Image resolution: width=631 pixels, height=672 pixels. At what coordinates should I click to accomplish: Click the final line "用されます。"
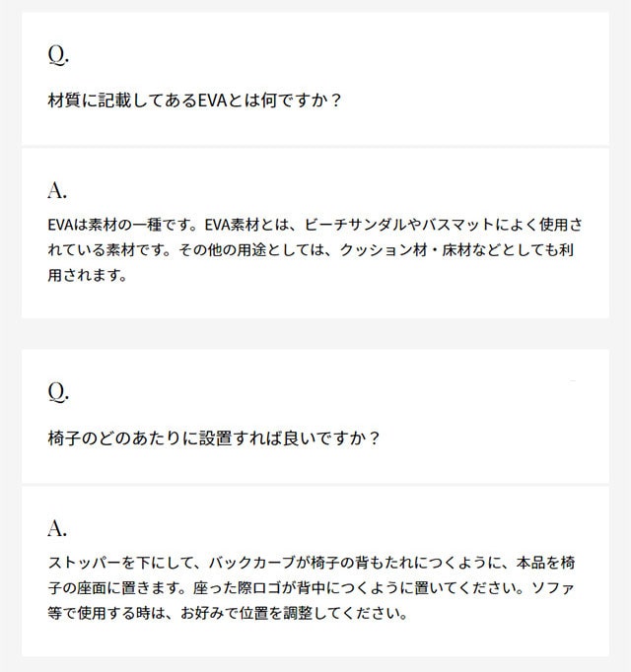point(88,276)
